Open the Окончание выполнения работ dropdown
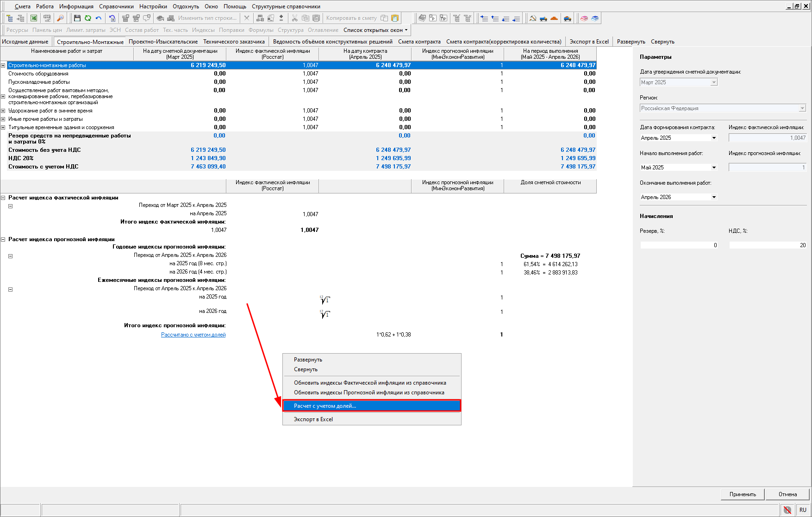 coord(713,197)
